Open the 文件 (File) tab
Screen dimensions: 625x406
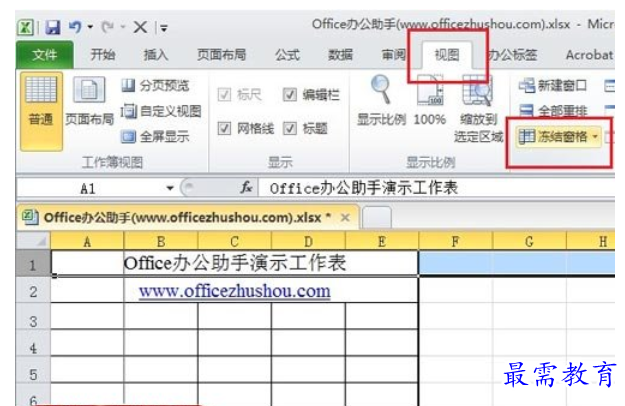(x=45, y=55)
